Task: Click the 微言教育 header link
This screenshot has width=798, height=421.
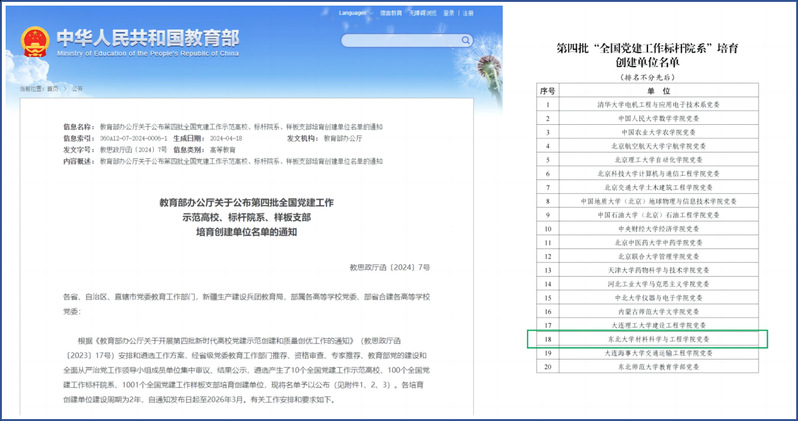Action: tap(392, 13)
